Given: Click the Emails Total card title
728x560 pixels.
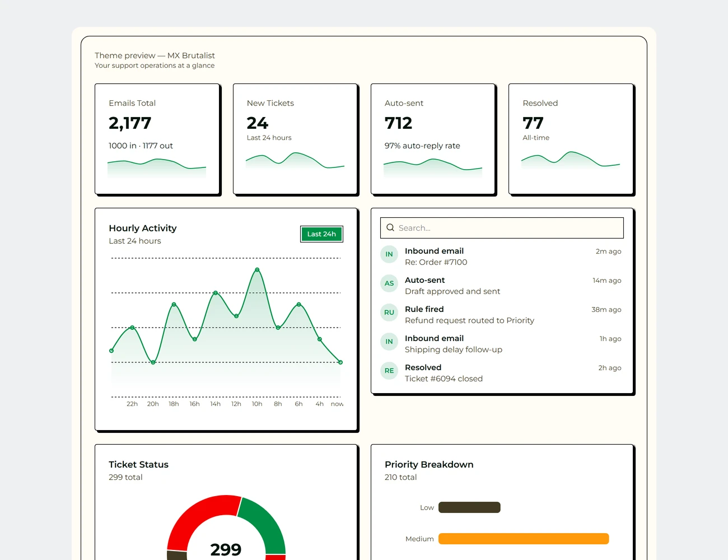Looking at the screenshot, I should [x=132, y=103].
